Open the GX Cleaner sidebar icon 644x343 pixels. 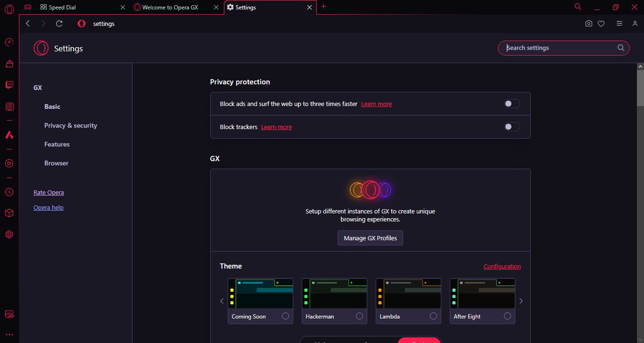click(x=9, y=64)
